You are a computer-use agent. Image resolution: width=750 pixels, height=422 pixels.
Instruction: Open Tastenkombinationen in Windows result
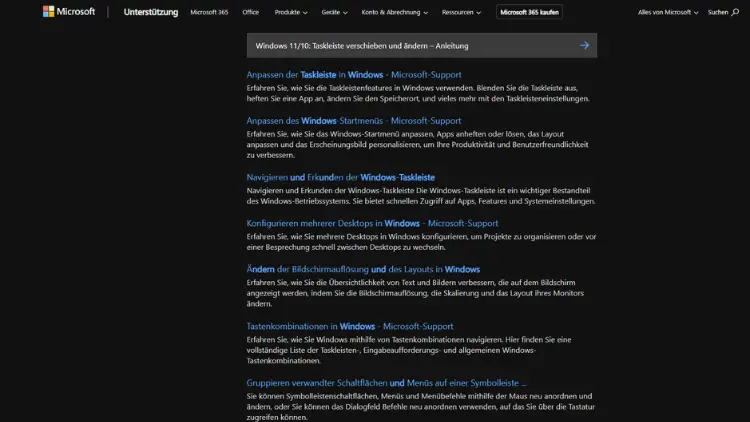tap(350, 326)
